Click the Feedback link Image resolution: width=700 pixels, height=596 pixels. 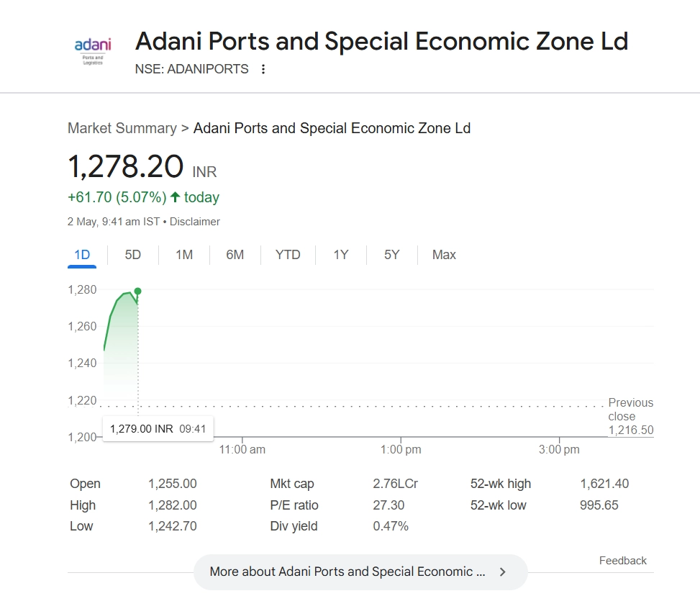(622, 561)
